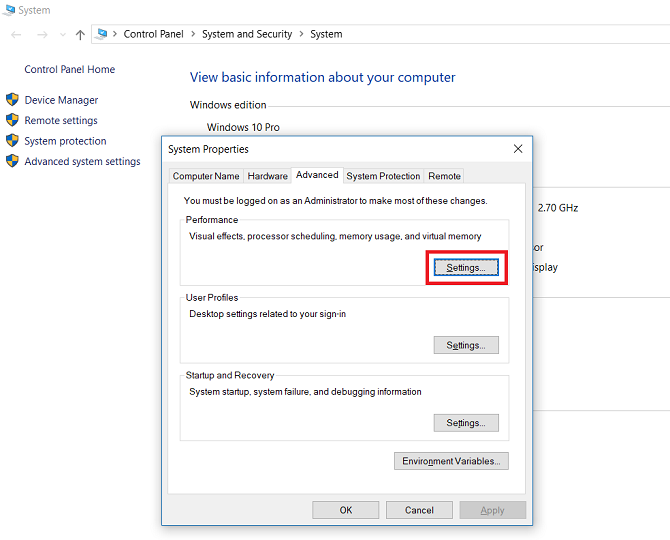Click the Back navigation arrow
670x540 pixels.
pos(16,35)
